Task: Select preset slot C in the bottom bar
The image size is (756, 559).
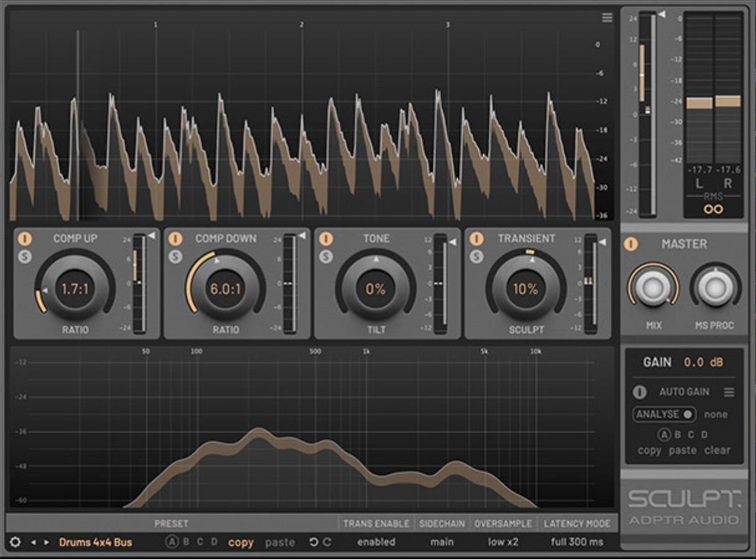Action: pos(200,542)
